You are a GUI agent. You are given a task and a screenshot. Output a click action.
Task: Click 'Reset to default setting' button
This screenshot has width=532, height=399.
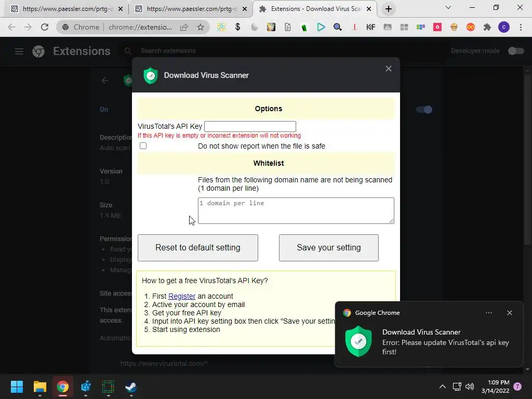(x=198, y=248)
